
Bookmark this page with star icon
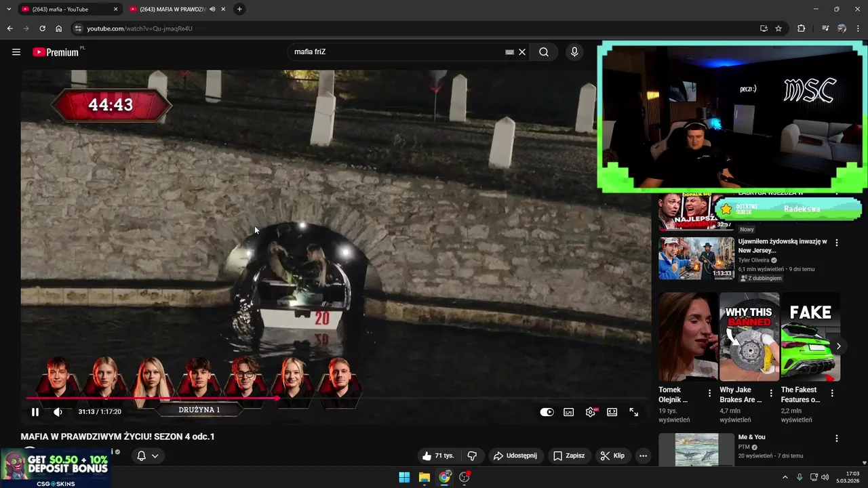[x=778, y=28]
